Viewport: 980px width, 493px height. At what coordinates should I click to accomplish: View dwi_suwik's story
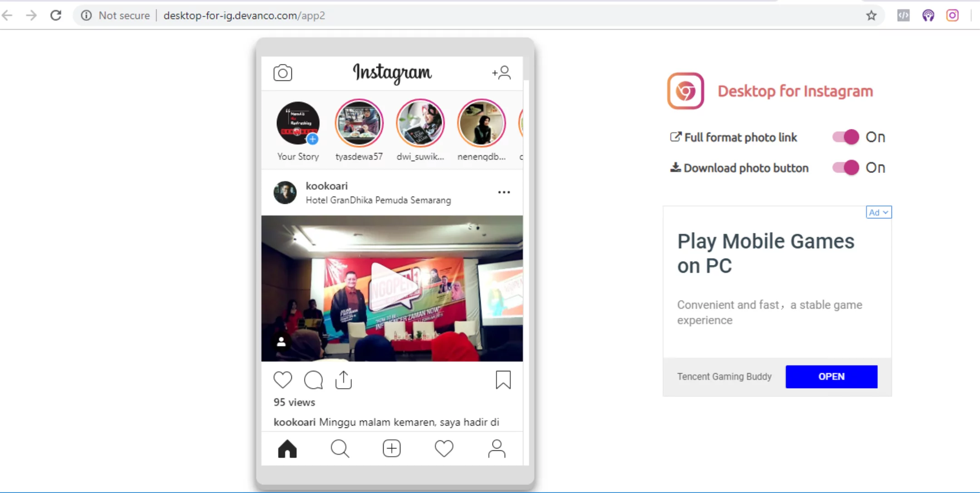[420, 123]
